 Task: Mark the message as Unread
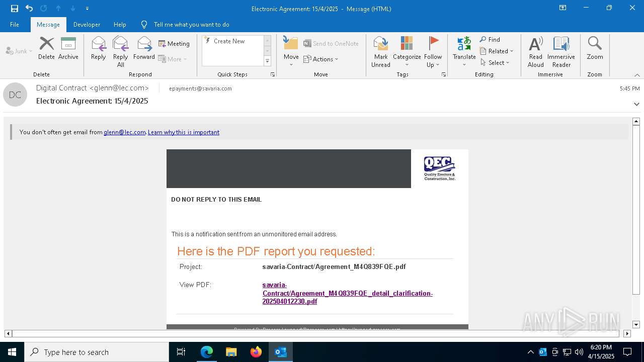(x=381, y=52)
